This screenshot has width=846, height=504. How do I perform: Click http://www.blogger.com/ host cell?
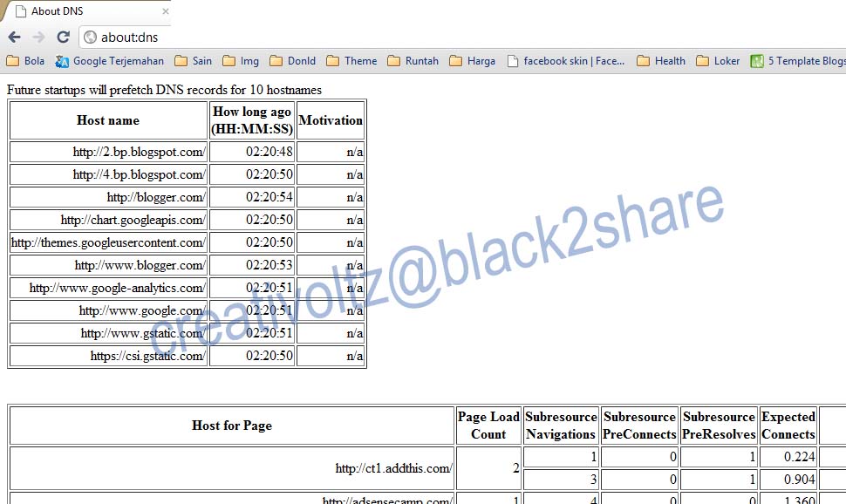tap(108, 265)
